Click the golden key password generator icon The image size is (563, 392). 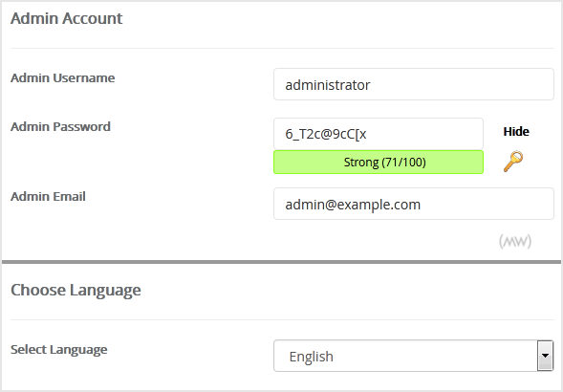513,162
